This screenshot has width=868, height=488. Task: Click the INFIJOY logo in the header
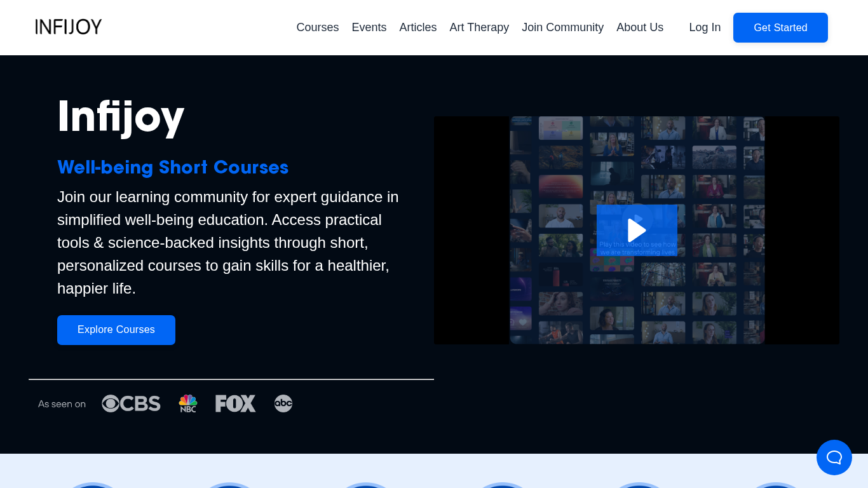tap(69, 27)
